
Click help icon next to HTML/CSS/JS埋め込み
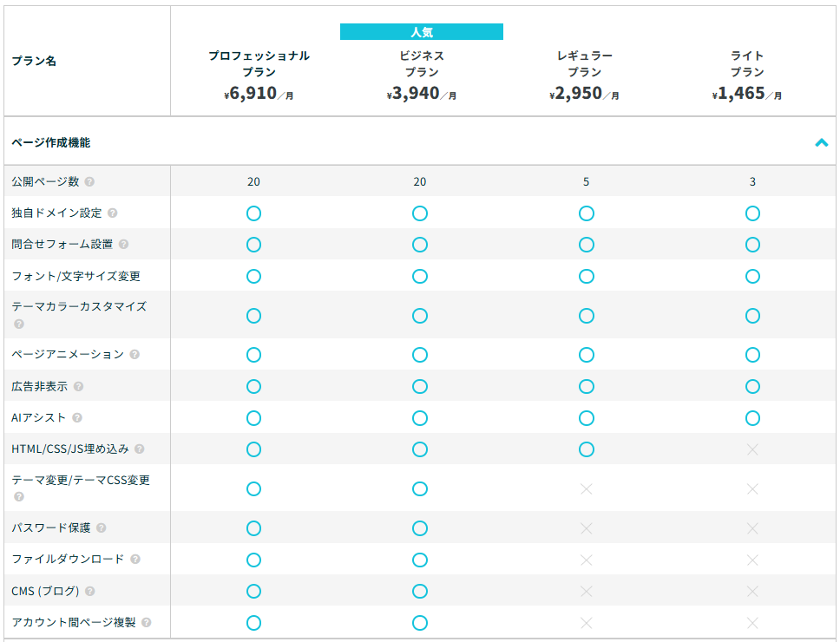point(140,449)
